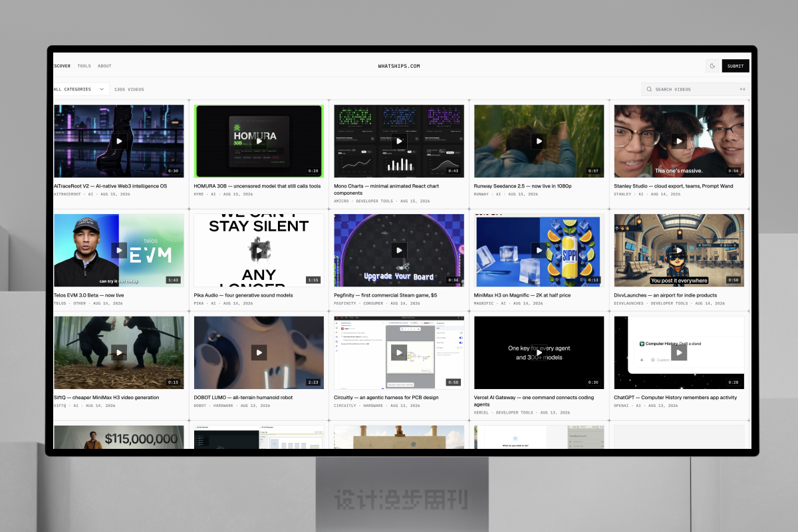Open AITraceRoot V2 title link
Image resolution: width=798 pixels, height=532 pixels.
(x=110, y=186)
